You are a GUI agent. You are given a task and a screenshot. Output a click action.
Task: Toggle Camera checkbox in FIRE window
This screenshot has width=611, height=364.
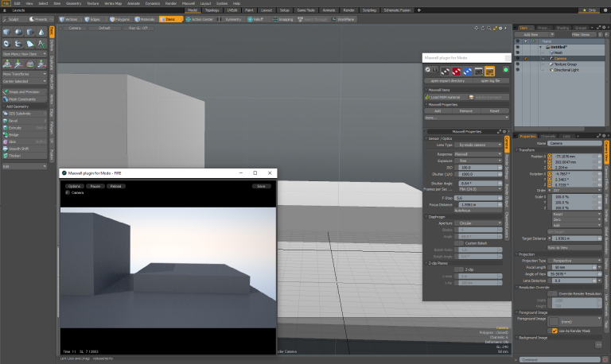click(x=68, y=192)
